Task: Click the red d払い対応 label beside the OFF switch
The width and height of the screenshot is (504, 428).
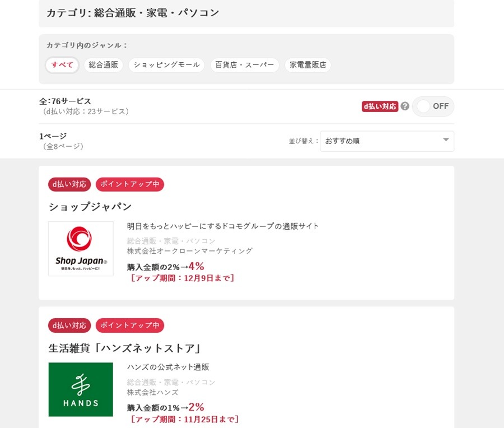Action: click(380, 106)
